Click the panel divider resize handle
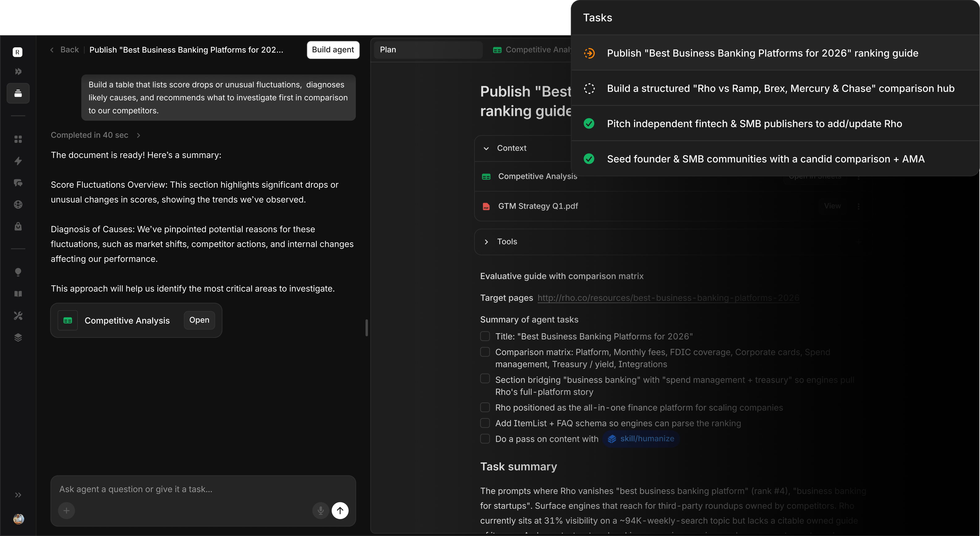This screenshot has width=980, height=536. [367, 328]
